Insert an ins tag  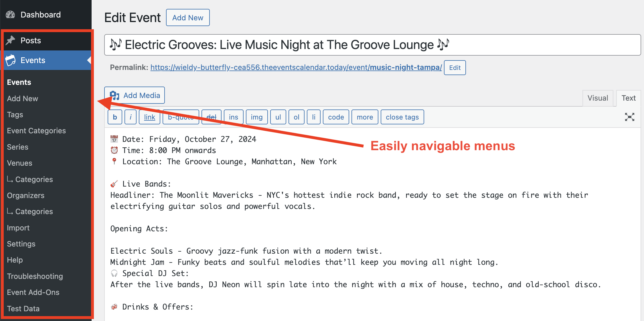pos(234,117)
